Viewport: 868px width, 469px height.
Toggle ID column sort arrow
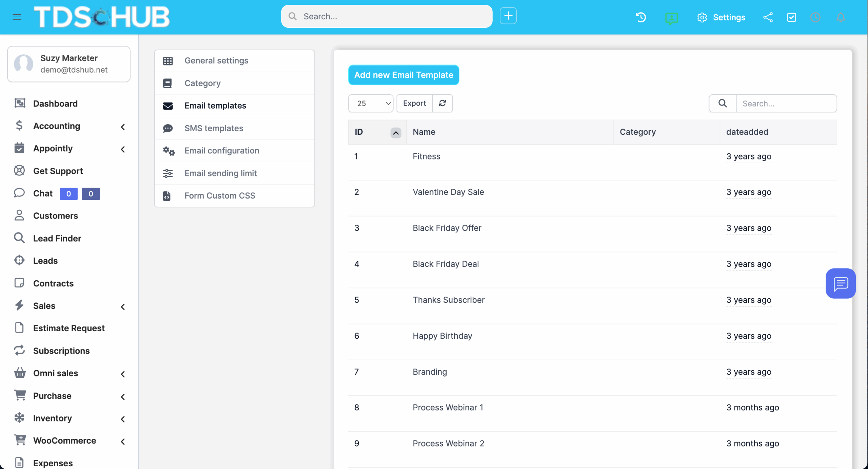click(395, 133)
